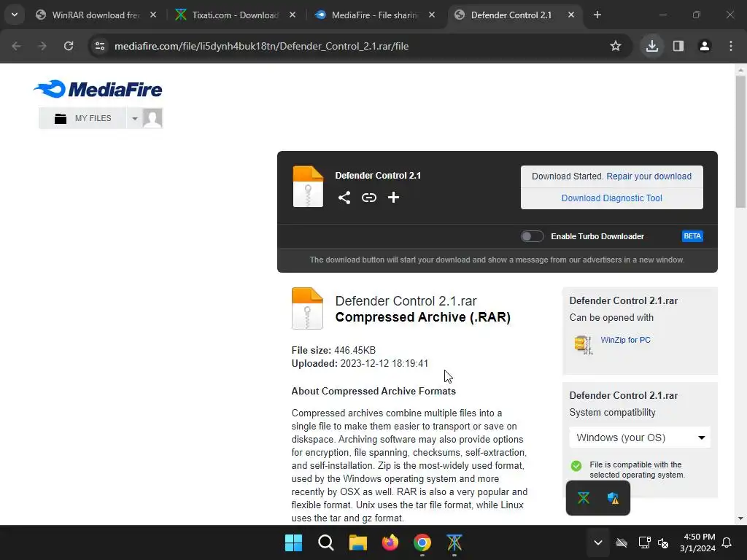Go back to previous page
The width and height of the screenshot is (747, 560).
pyautogui.click(x=16, y=46)
